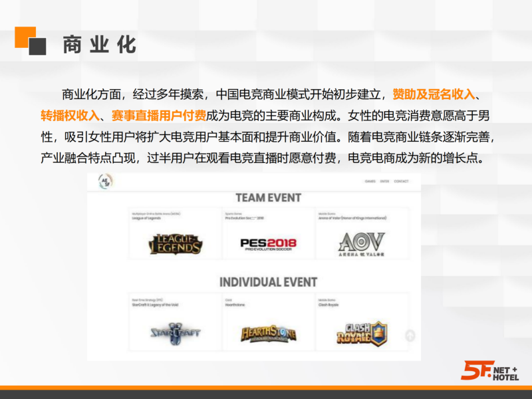The image size is (532, 399).
Task: Select the StarCraft II logo
Action: (176, 334)
